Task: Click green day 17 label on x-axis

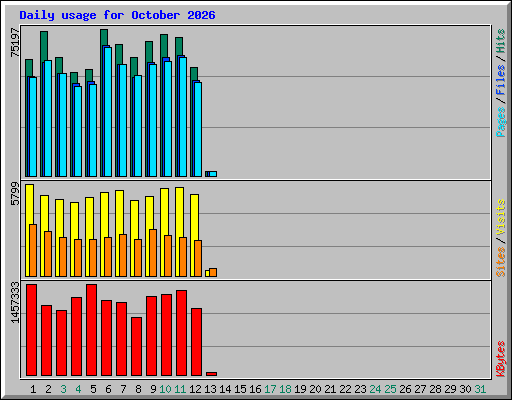Action: pos(270,389)
